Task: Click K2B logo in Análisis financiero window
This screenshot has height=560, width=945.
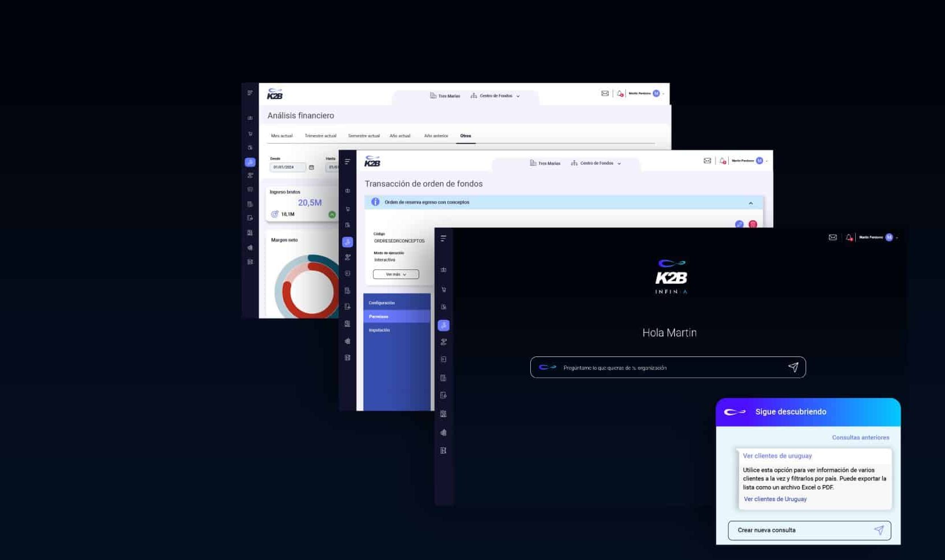Action: click(275, 94)
